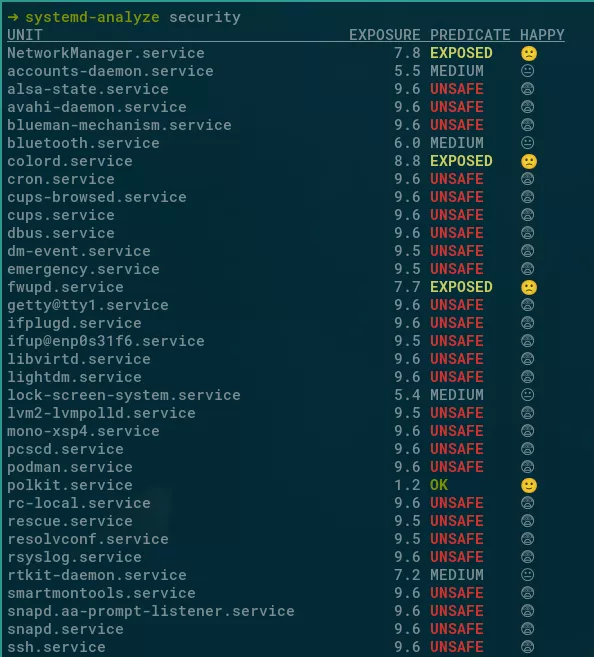Click the ssh.service unhappy face icon
The width and height of the screenshot is (594, 657).
[x=527, y=647]
